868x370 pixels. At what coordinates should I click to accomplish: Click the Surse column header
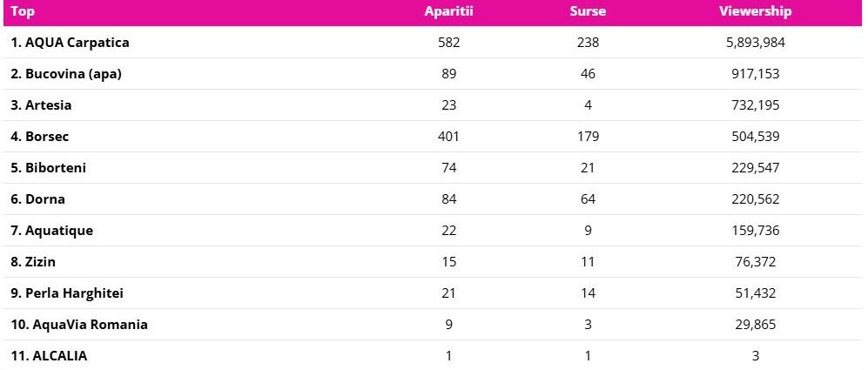point(588,11)
